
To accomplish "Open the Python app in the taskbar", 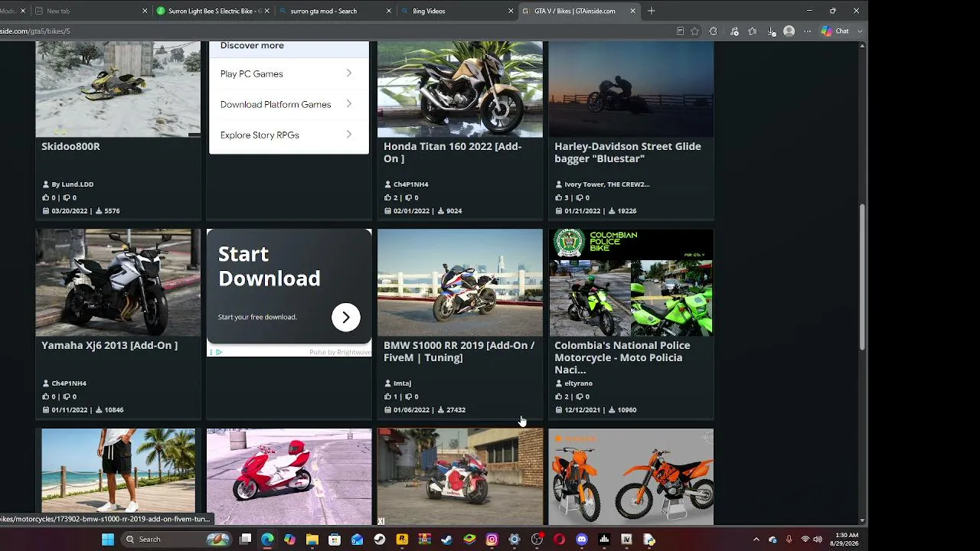I will pos(649,540).
